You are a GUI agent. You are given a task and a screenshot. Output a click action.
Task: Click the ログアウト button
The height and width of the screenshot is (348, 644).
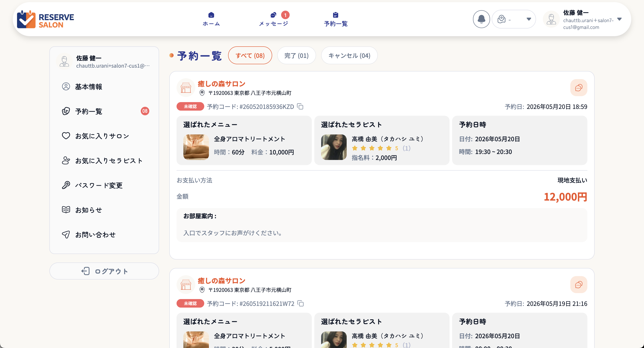tap(104, 271)
